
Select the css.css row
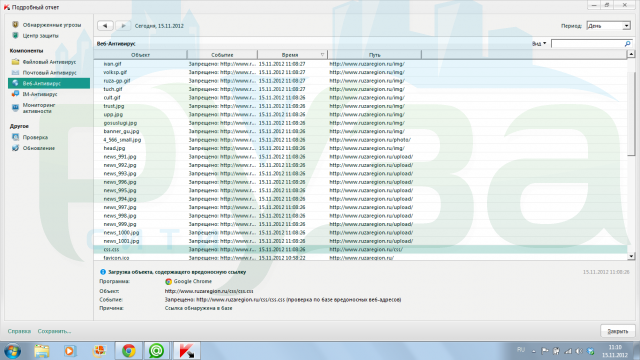[x=360, y=249]
